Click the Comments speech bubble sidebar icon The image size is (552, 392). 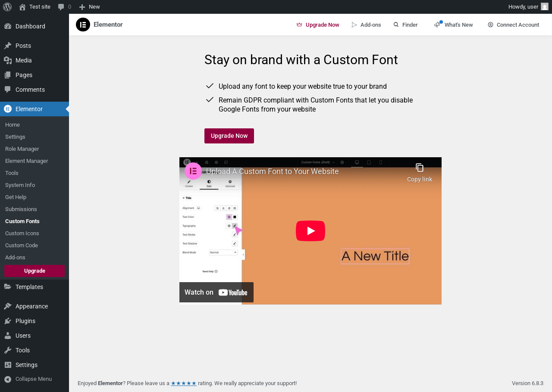(8, 90)
